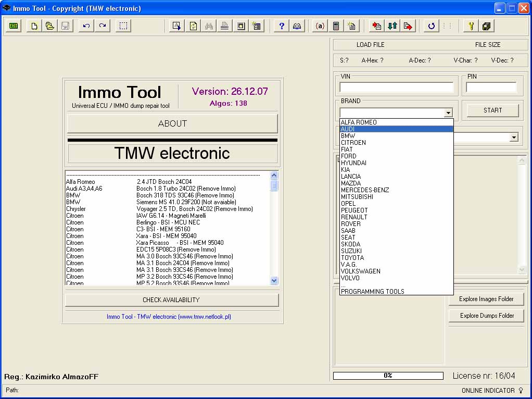Open the second dropdown below BRAND
This screenshot has width=532, height=399.
click(514, 138)
